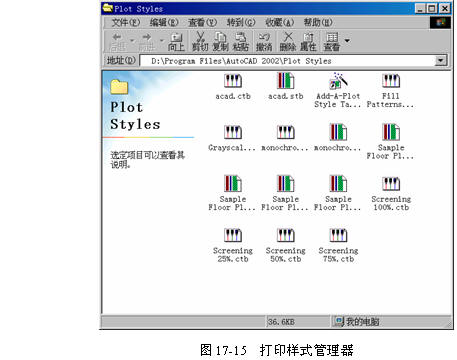Select the Screening 75%.ctb file
The height and width of the screenshot is (360, 457).
coord(338,245)
